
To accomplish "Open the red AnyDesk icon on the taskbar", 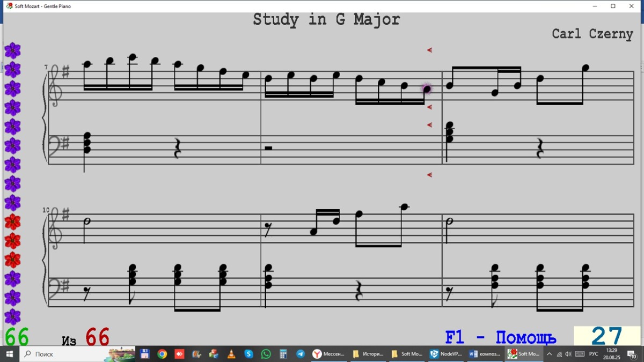I will pos(179,354).
